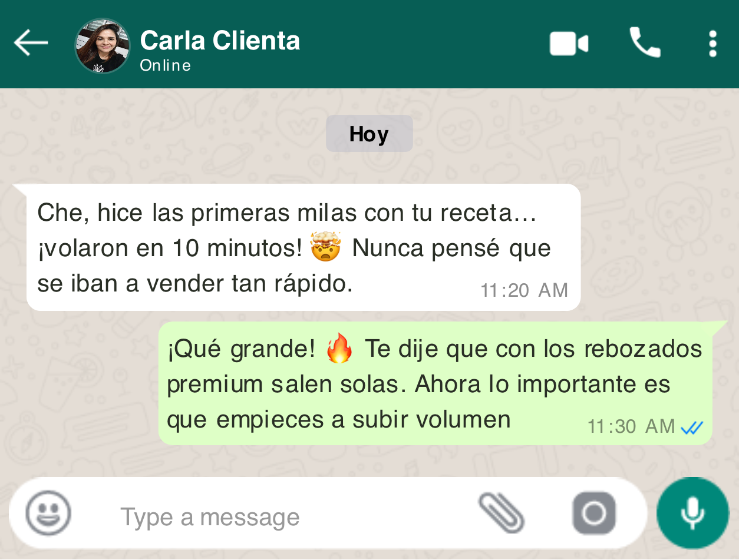This screenshot has height=560, width=739.
Task: Open the emoji picker smiley
Action: pyautogui.click(x=48, y=513)
